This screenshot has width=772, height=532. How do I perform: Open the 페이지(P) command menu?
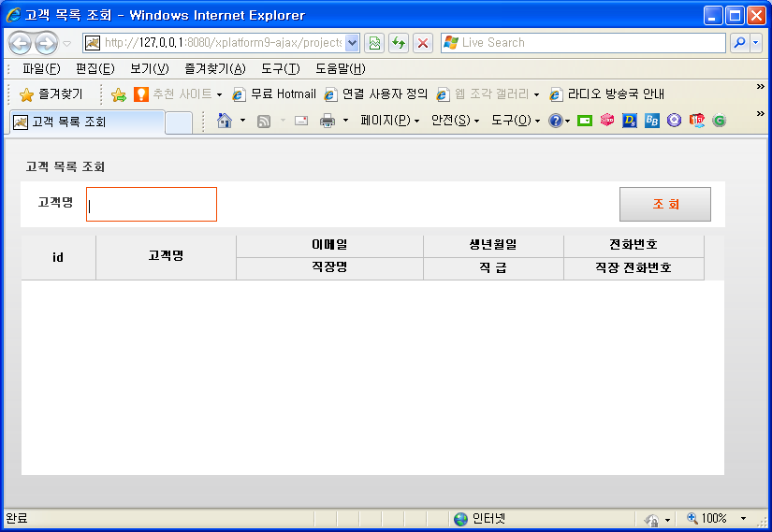[x=389, y=121]
